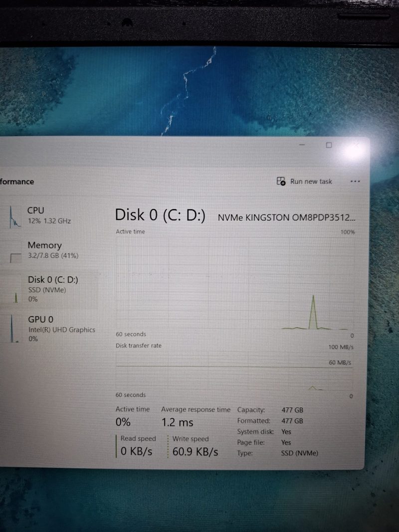
Task: Click the Active time graph area
Action: click(x=235, y=284)
